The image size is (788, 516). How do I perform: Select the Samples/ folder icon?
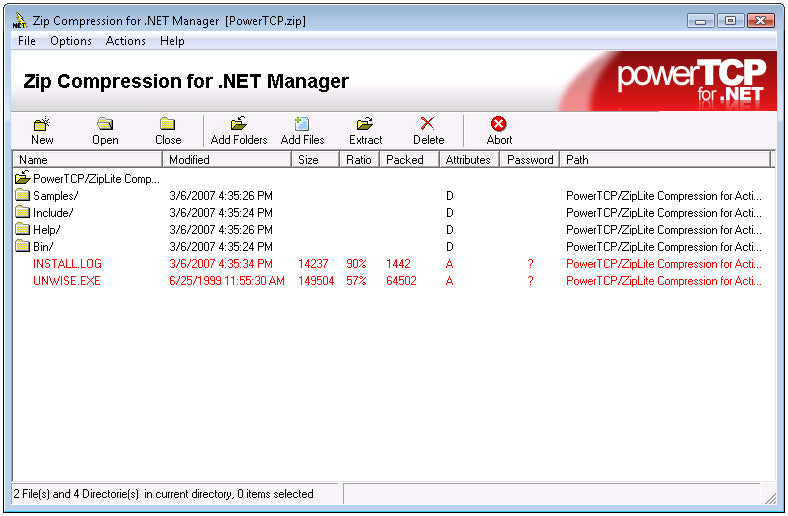point(23,195)
